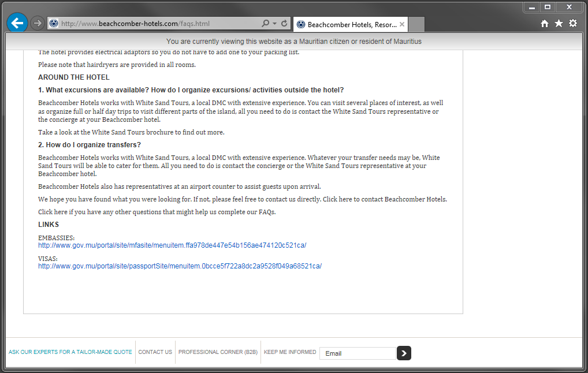Open Favorites star icon
588x373 pixels.
[559, 24]
